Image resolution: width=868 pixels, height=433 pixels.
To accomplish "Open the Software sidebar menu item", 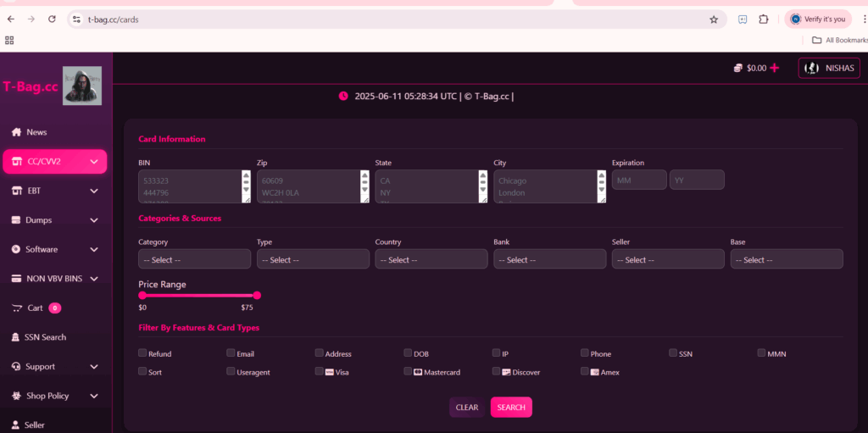I will pos(55,250).
